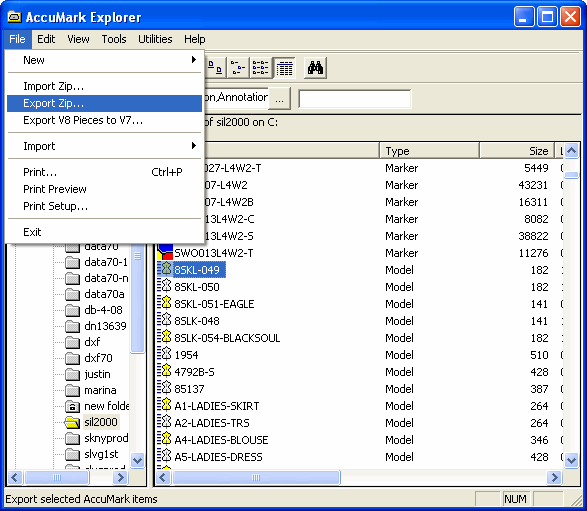
Task: Click the open sil2000 folder icon
Action: tap(72, 422)
